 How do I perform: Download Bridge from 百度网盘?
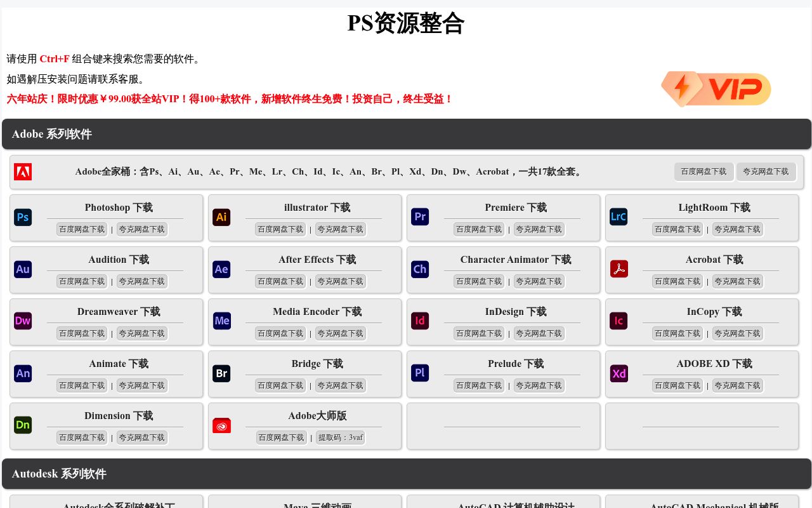[280, 385]
